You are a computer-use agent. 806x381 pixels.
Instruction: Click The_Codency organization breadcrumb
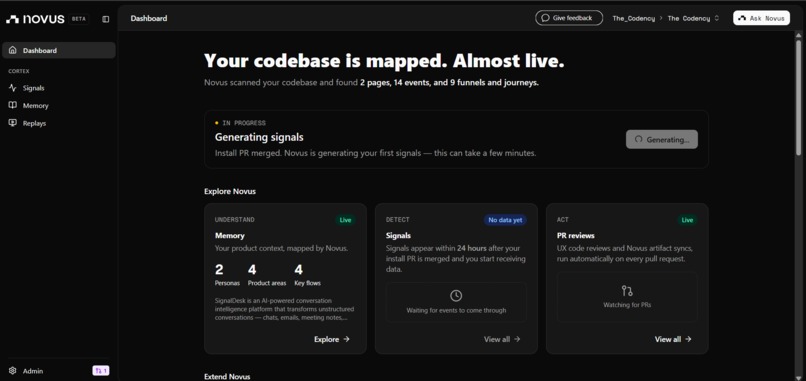[633, 19]
